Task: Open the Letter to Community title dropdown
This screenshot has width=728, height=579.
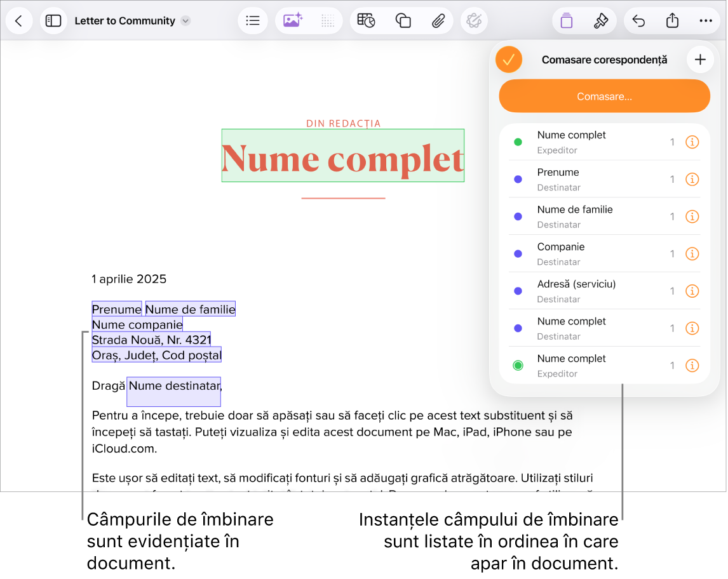Action: point(185,21)
